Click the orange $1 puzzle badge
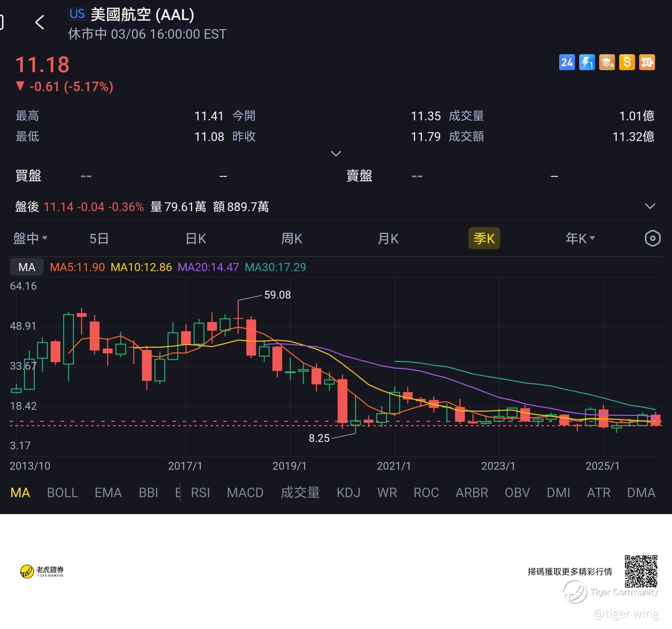The height and width of the screenshot is (629, 672). click(647, 62)
